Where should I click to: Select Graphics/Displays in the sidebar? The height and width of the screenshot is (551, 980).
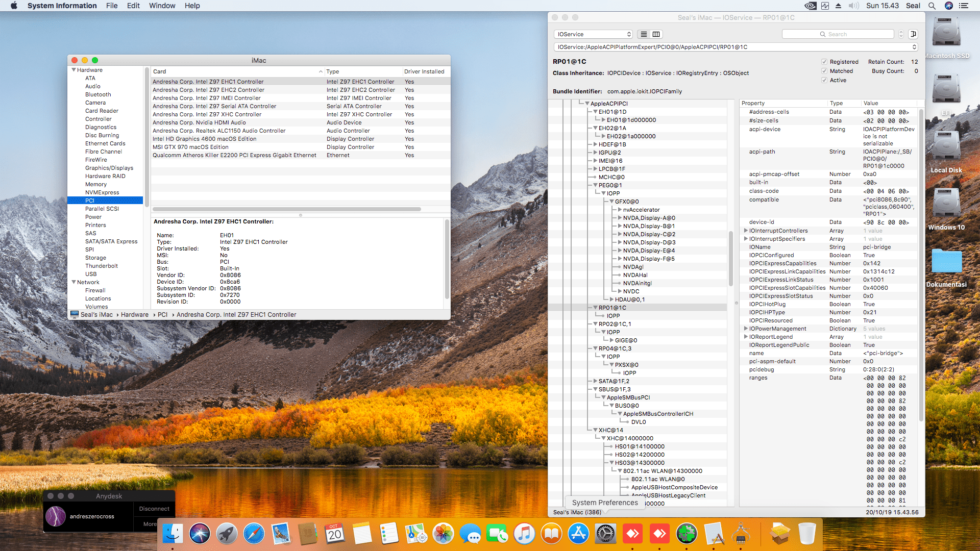[x=109, y=168]
